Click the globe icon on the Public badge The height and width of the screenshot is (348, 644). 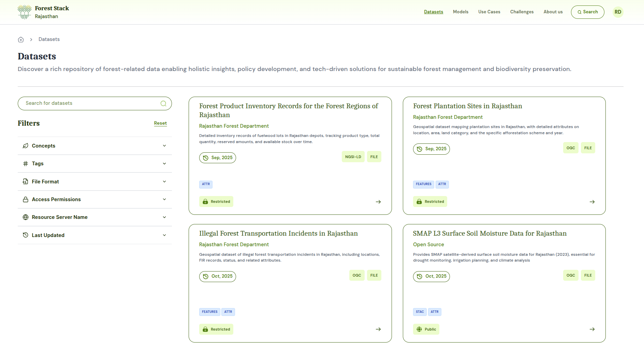419,329
